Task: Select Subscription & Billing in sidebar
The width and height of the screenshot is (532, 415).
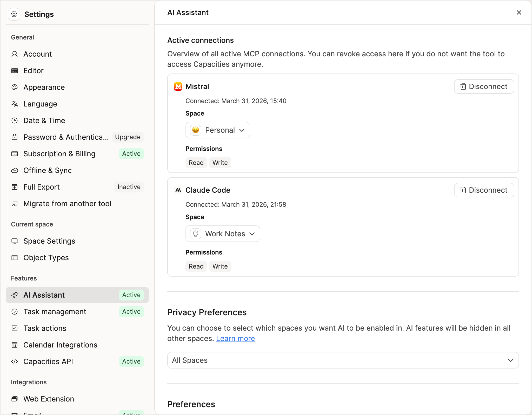Action: [59, 154]
